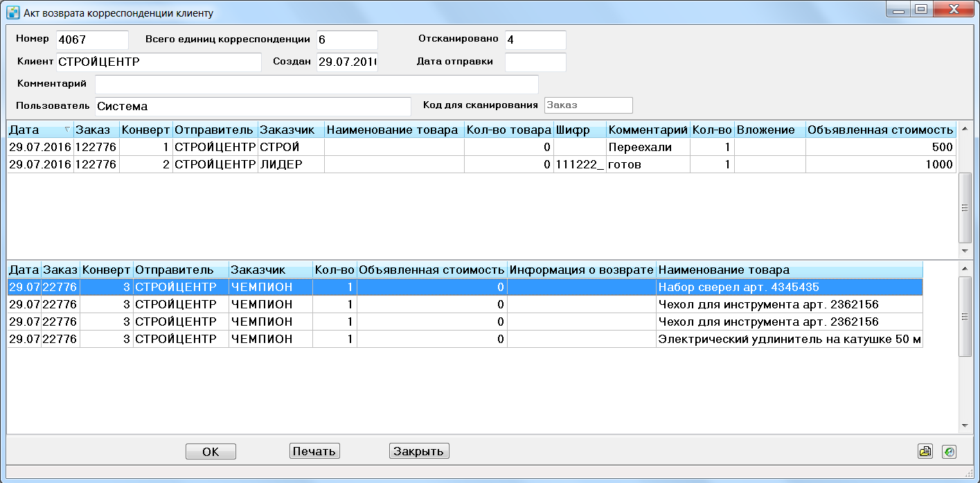This screenshot has height=483, width=980.
Task: Click the Вложение column header
Action: pos(769,130)
